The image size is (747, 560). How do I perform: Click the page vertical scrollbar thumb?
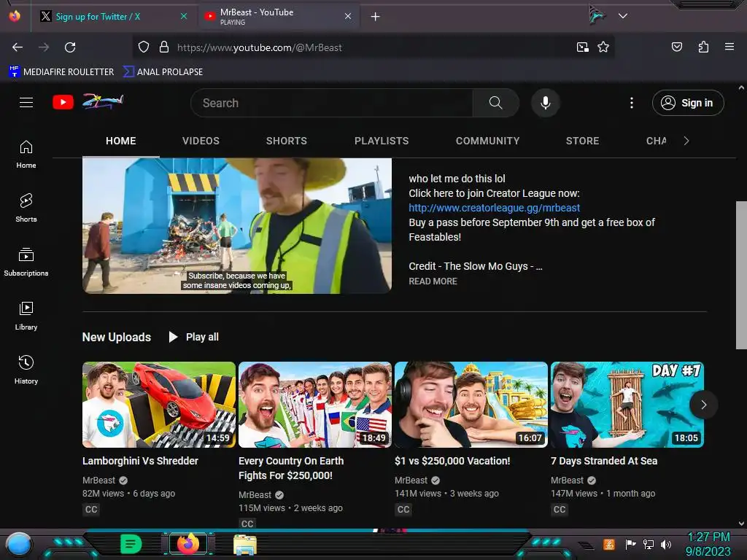click(741, 275)
